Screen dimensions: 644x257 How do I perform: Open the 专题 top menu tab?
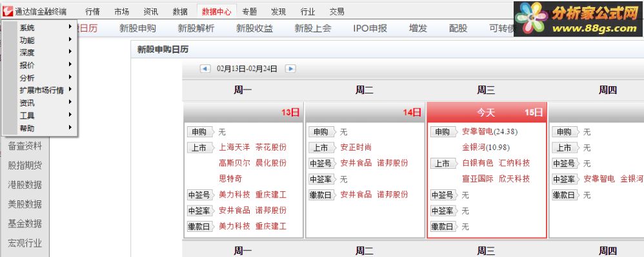click(x=249, y=12)
